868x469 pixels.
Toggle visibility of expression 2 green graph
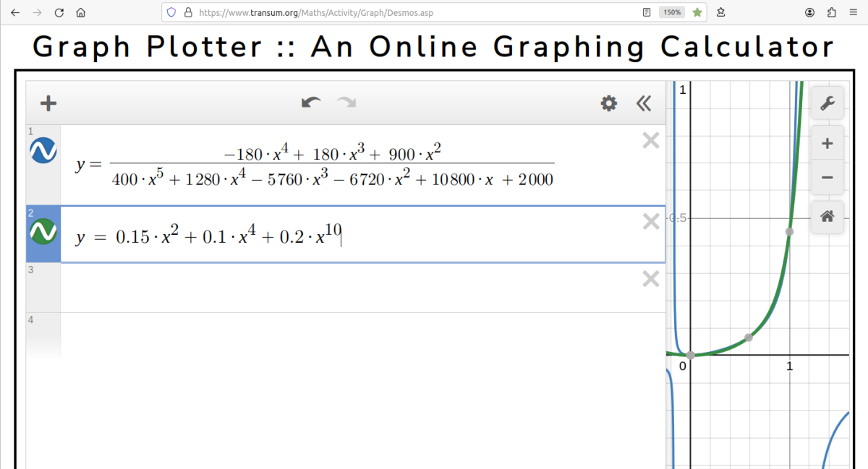coord(43,232)
